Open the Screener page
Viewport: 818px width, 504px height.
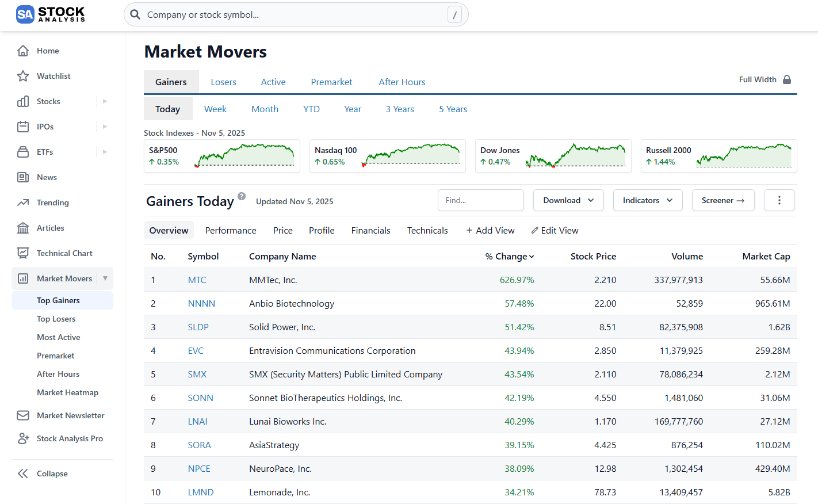point(723,200)
